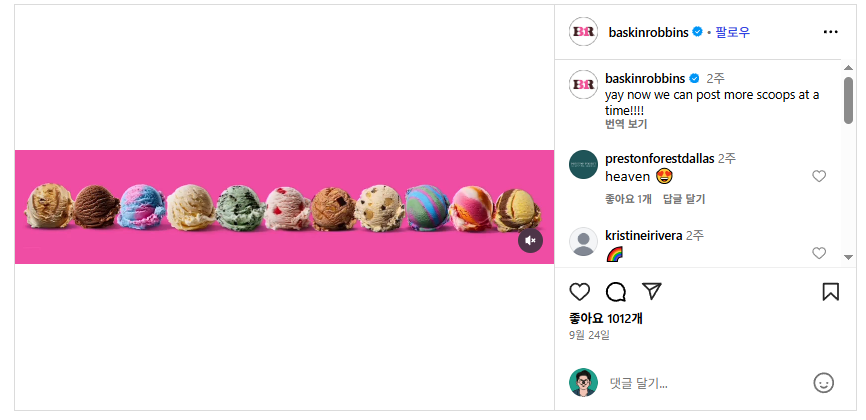Click baskinrobbins profile picture in header
Viewport: 866px width, 420px height.
coord(584,32)
